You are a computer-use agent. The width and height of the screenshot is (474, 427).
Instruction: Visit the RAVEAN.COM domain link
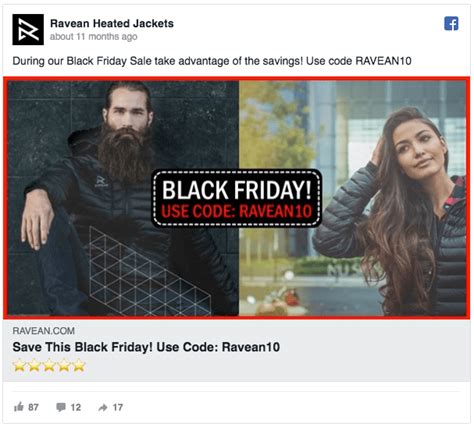pyautogui.click(x=43, y=331)
